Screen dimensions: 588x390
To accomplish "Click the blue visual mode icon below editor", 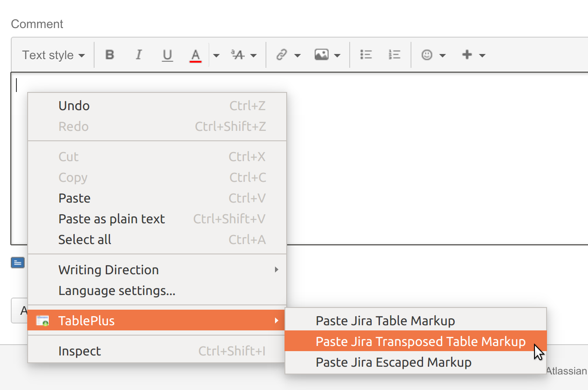I will [x=18, y=263].
